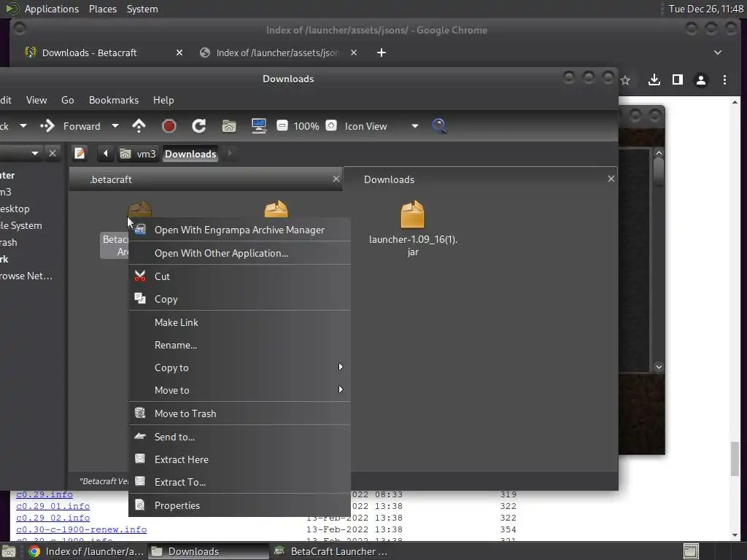The height and width of the screenshot is (560, 747).
Task: Click the red Stop loading icon
Action: 169,126
